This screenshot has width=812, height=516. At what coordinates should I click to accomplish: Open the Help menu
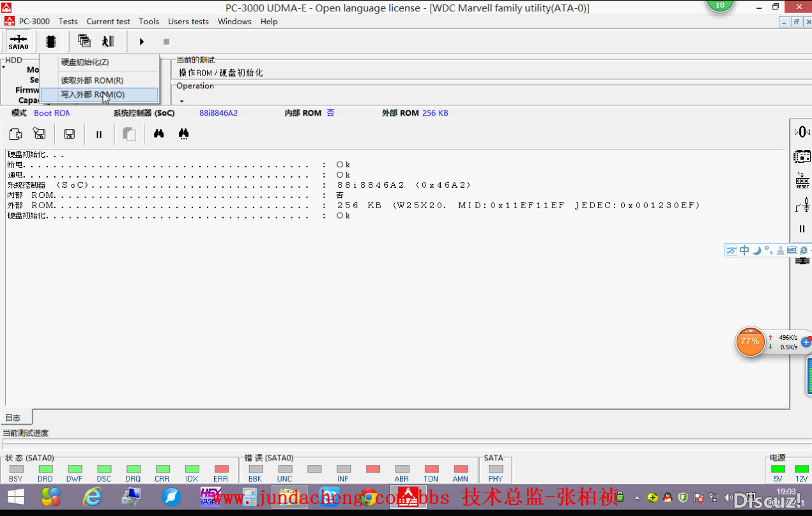[x=269, y=21]
